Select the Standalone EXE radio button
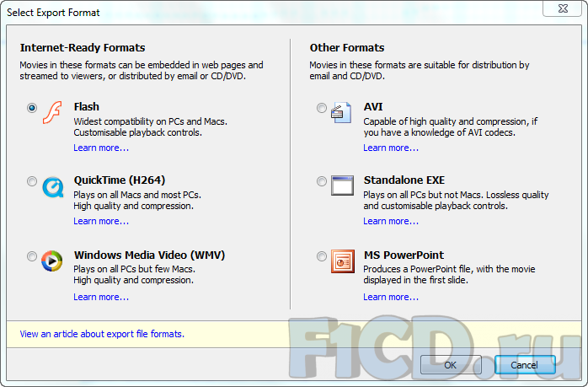This screenshot has height=387, width=588. tap(321, 181)
